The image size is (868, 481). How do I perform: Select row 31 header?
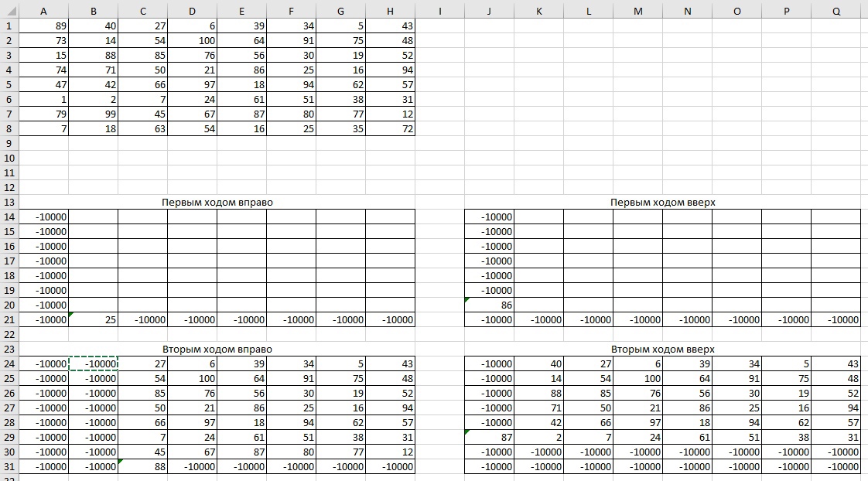pyautogui.click(x=9, y=466)
